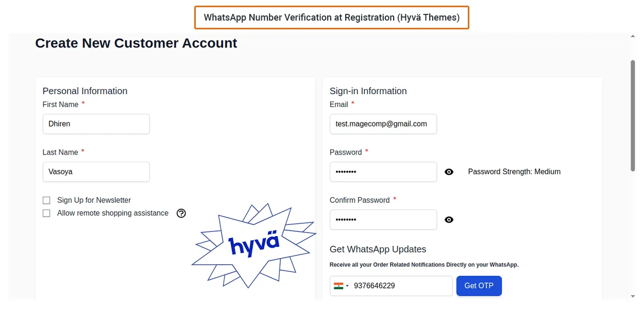Click the Email input field
This screenshot has height=309, width=644.
point(383,124)
